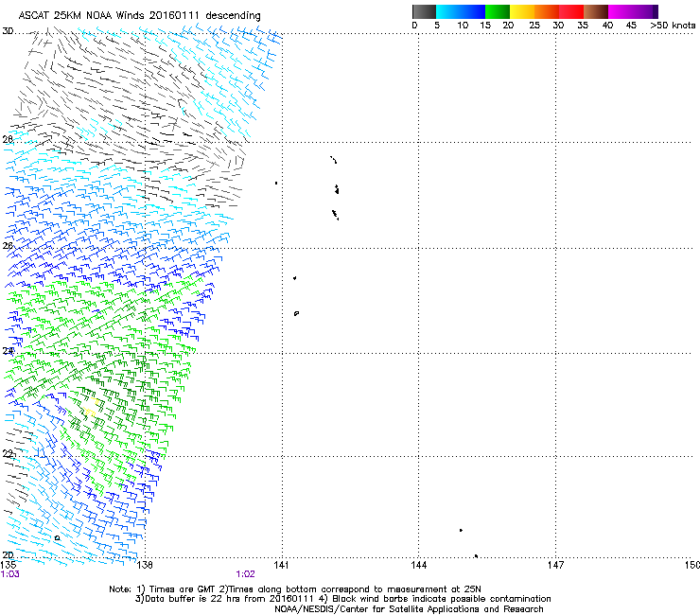Screen dimensions: 700x615
Task: Click the green 15-20 knots legend segment
Action: pos(498,11)
